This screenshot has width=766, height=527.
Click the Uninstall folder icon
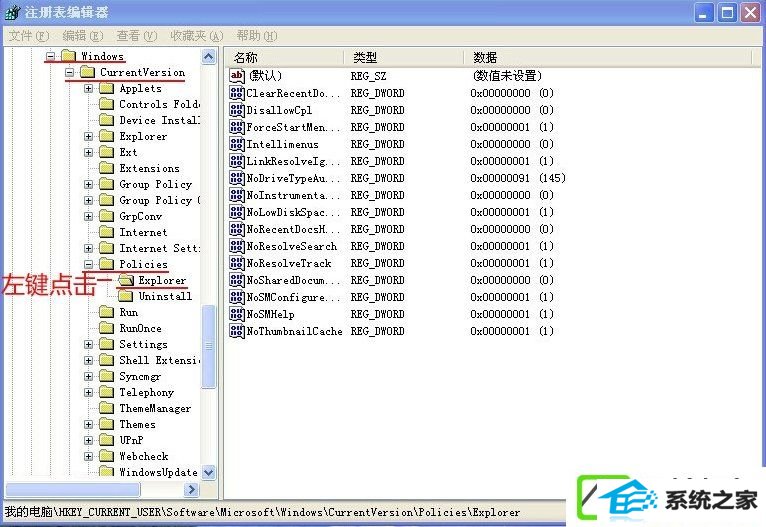(x=126, y=296)
